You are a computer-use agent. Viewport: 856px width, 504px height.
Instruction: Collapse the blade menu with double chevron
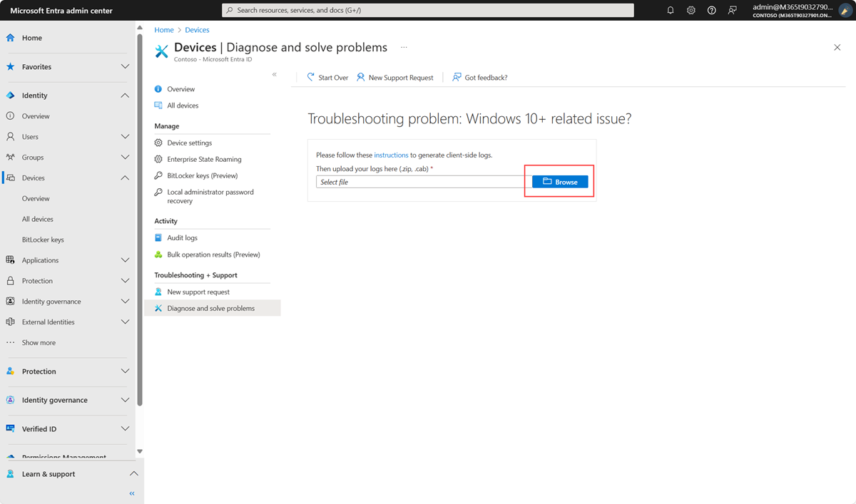click(x=275, y=75)
